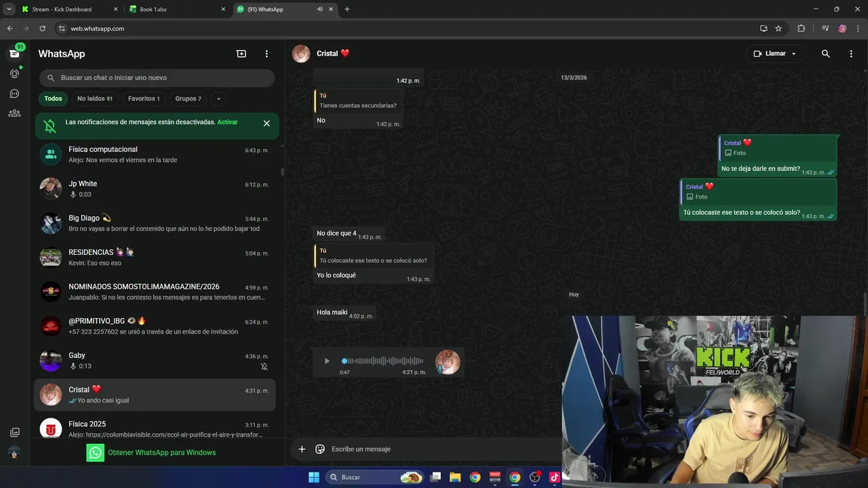This screenshot has height=488, width=868.
Task: Open the Chrome three-dot menu
Action: 859,28
